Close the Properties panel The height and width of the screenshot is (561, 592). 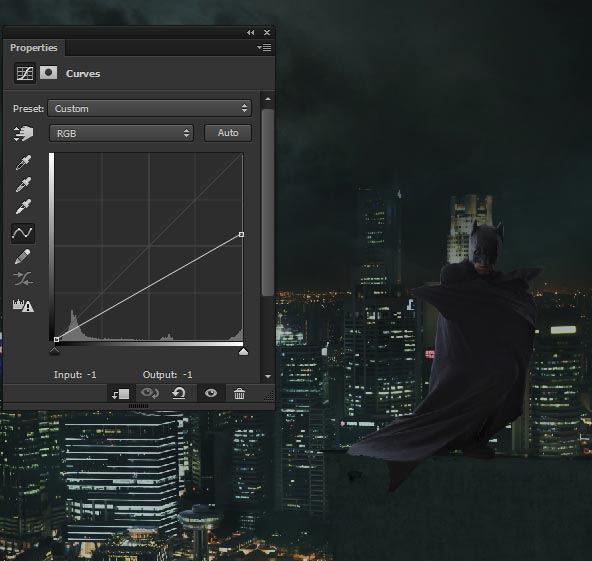pyautogui.click(x=267, y=33)
